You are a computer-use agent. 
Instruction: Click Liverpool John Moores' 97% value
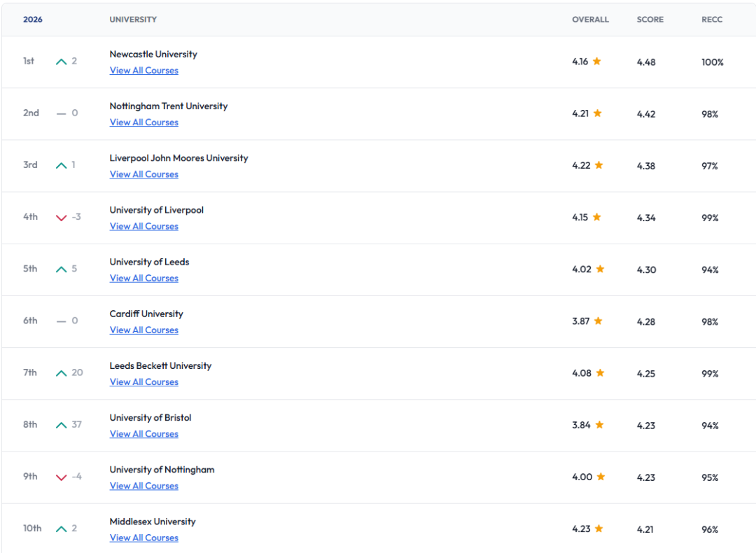tap(710, 167)
